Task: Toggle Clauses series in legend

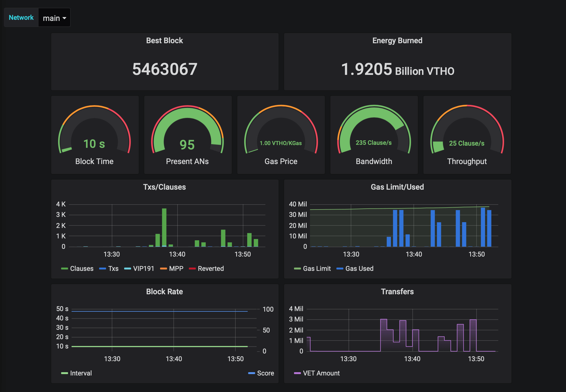Action: click(81, 268)
